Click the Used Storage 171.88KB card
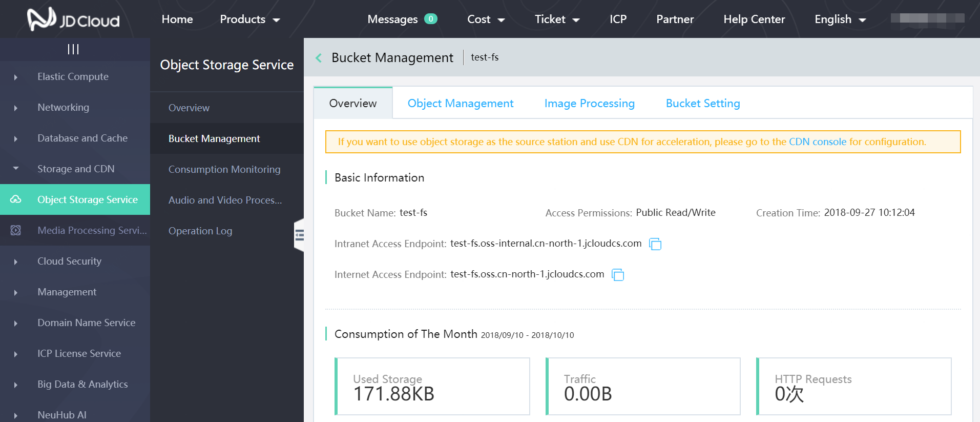The image size is (980, 422). [432, 386]
